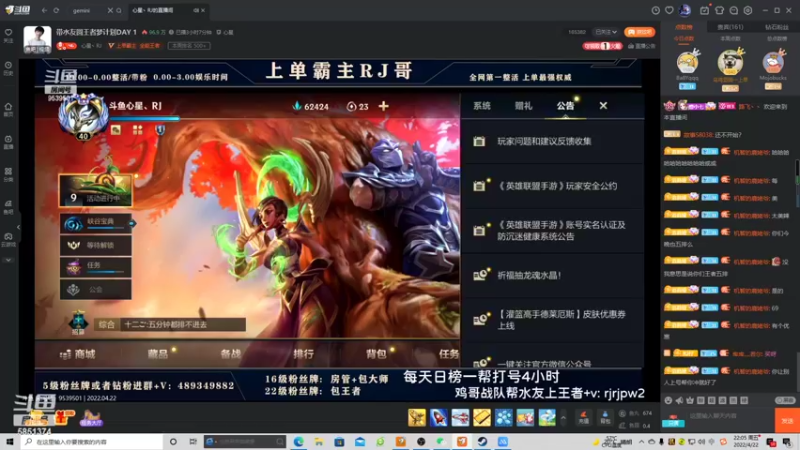Click the megaphone icon in chat toolbar
The height and width of the screenshot is (450, 800).
pyautogui.click(x=679, y=401)
